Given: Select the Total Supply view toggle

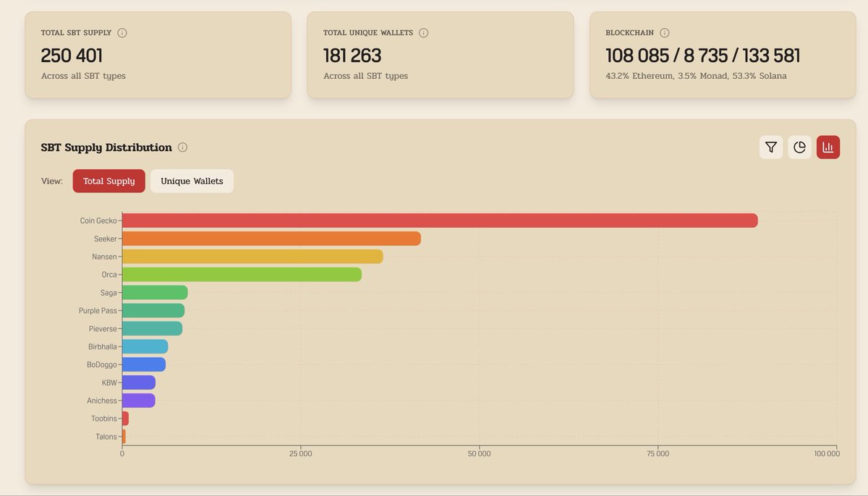Looking at the screenshot, I should [x=109, y=181].
